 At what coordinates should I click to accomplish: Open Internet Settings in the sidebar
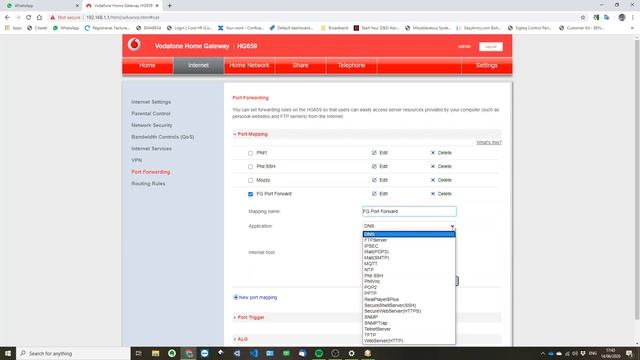[x=151, y=102]
